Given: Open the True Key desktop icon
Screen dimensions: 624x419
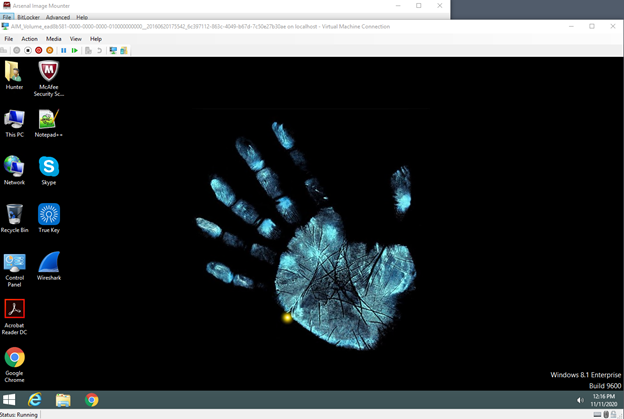Looking at the screenshot, I should tap(49, 218).
